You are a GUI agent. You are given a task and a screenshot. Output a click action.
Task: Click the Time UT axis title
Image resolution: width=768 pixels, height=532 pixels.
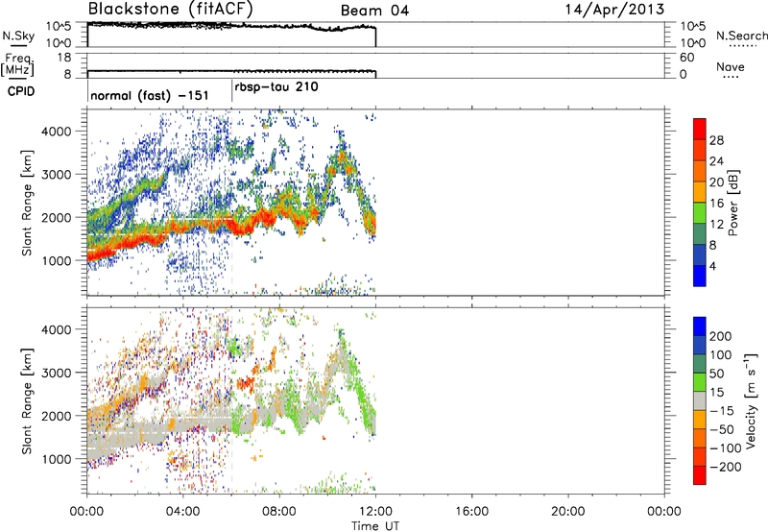375,525
